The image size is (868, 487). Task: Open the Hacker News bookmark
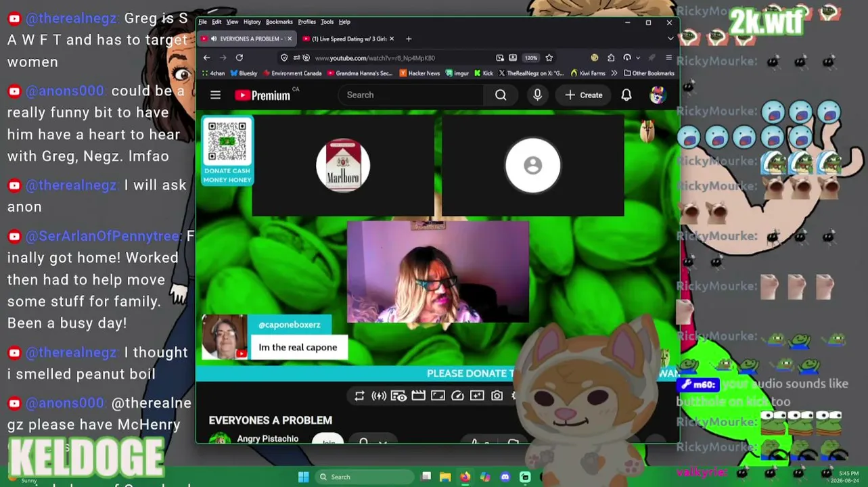419,73
